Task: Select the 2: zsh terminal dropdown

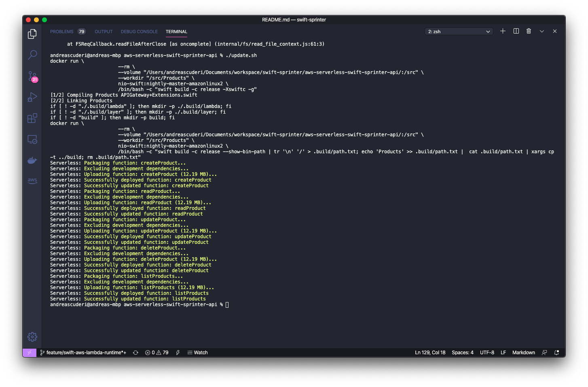Action: click(459, 32)
